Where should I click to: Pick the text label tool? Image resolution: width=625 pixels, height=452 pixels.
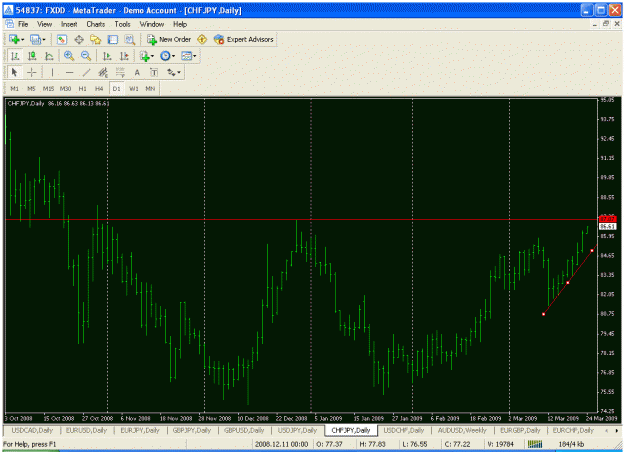click(154, 73)
